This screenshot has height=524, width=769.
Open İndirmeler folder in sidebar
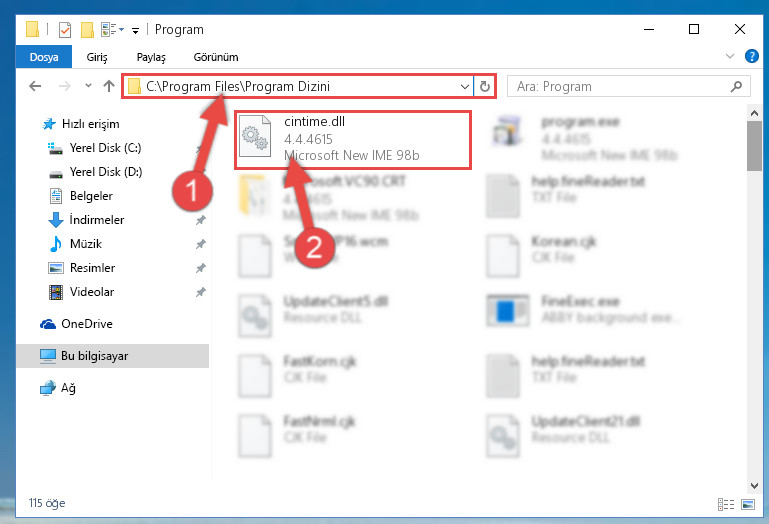click(x=97, y=220)
